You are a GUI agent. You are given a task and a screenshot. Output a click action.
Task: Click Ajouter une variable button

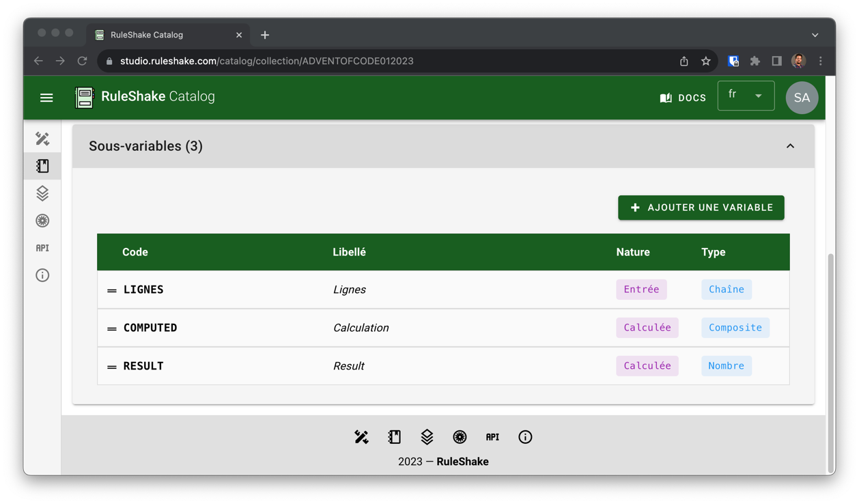[x=701, y=208]
